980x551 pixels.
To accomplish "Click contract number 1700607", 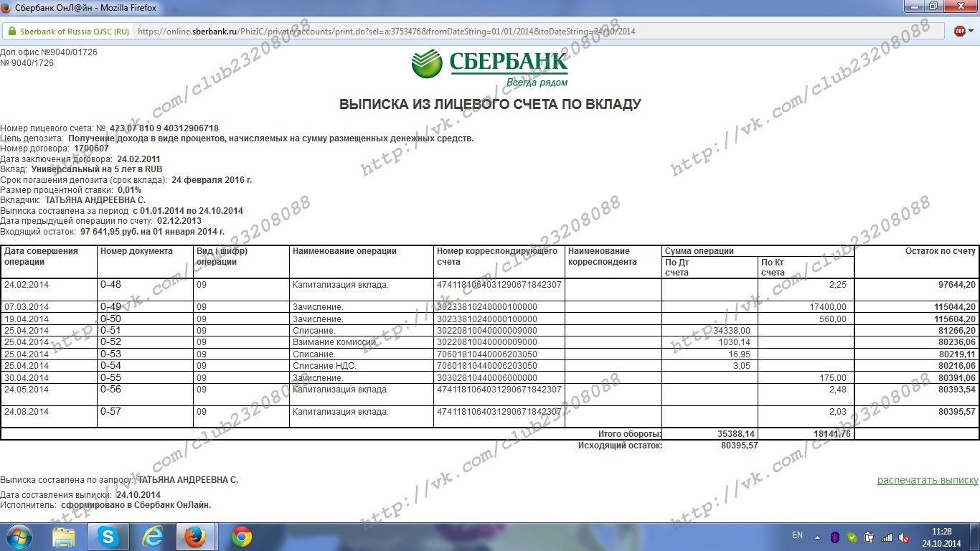I will [92, 149].
